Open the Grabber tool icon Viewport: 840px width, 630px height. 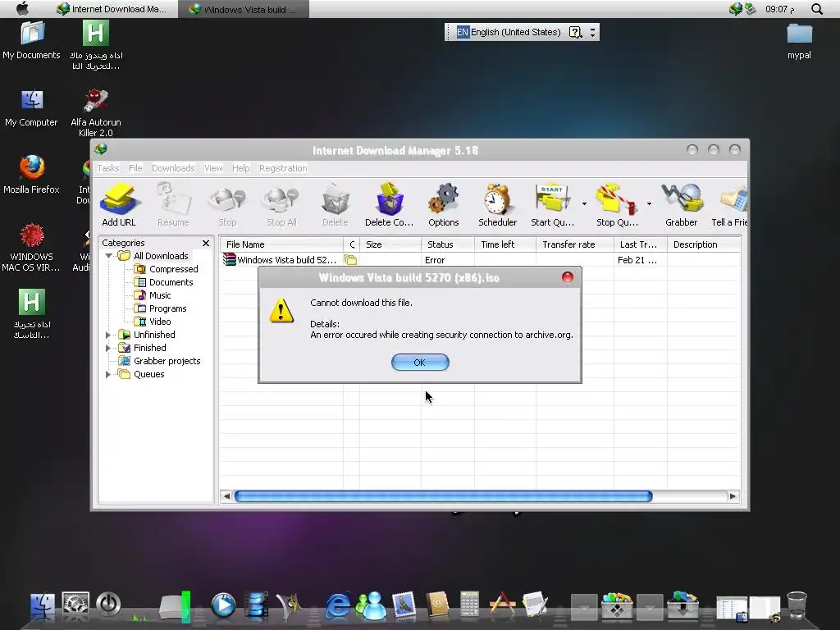(x=682, y=205)
